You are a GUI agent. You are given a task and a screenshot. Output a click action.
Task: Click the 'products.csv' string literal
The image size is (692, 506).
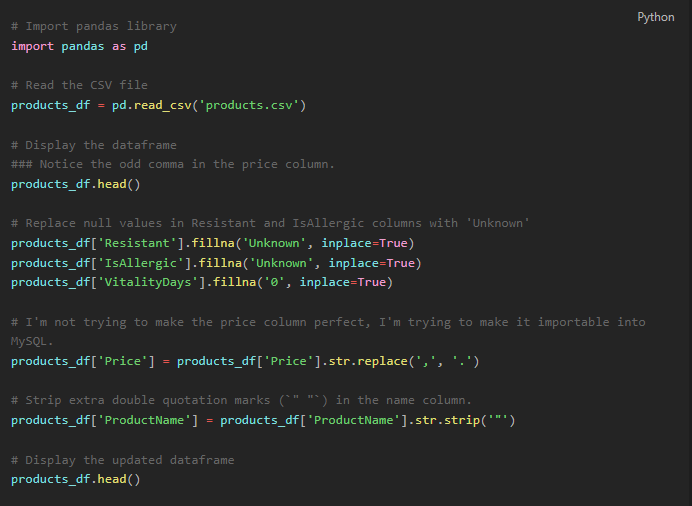click(249, 105)
